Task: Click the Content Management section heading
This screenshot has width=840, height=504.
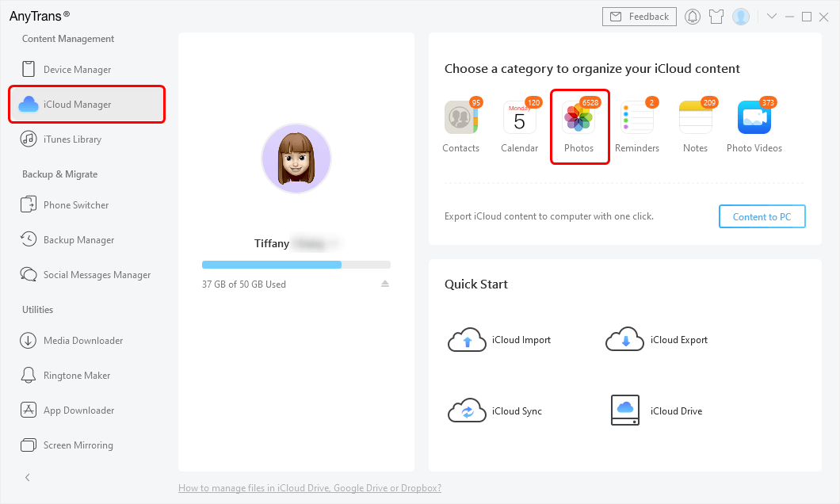Action: tap(68, 39)
